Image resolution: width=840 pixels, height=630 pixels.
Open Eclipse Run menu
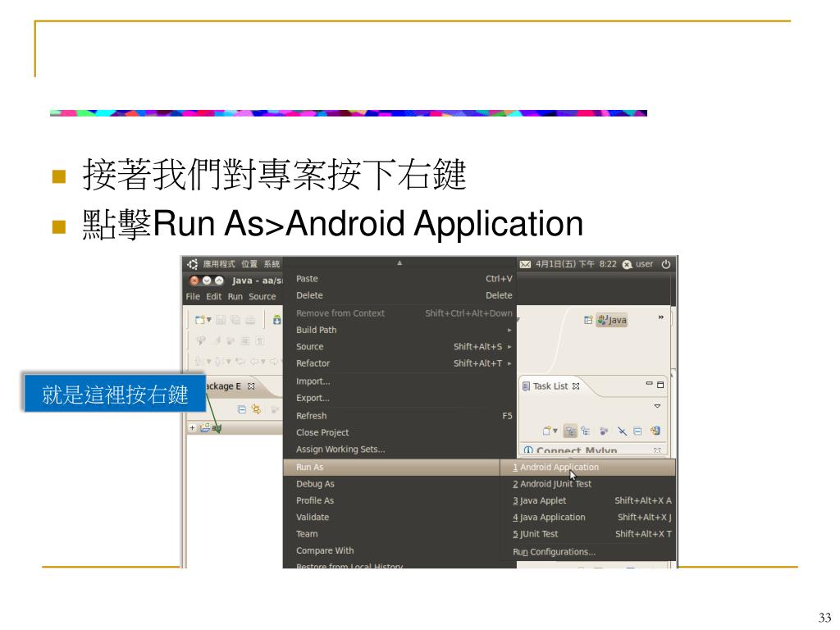235,296
